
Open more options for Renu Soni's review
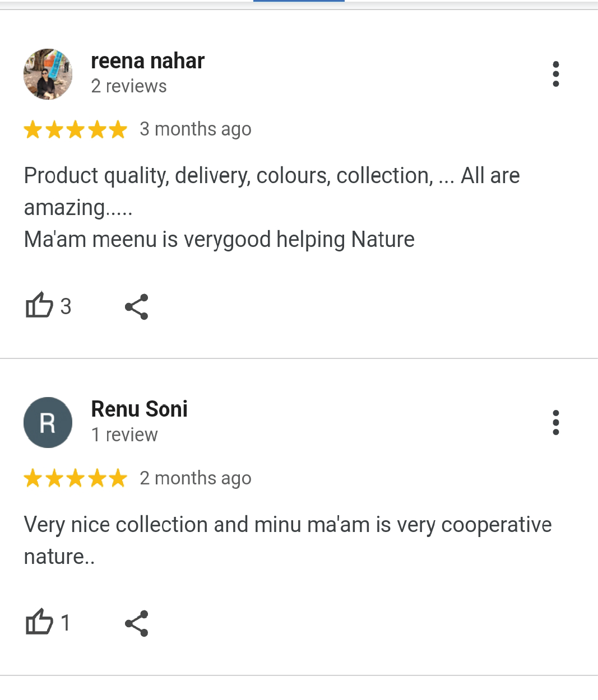pos(555,422)
